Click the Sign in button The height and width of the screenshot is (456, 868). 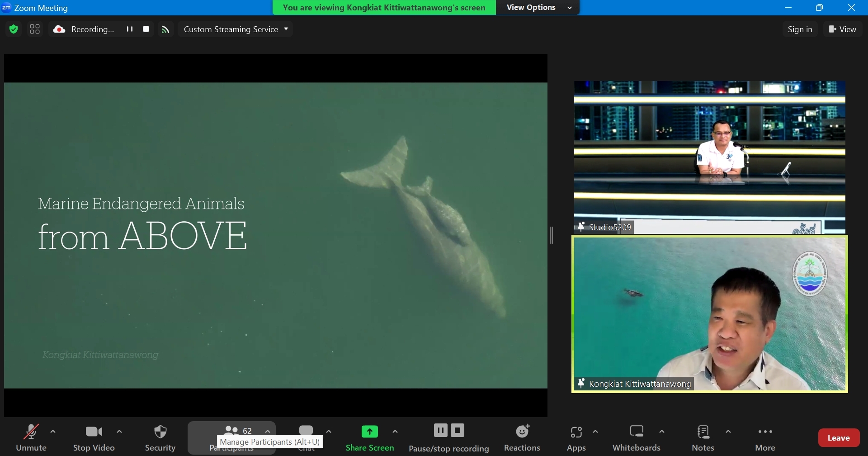pos(800,29)
